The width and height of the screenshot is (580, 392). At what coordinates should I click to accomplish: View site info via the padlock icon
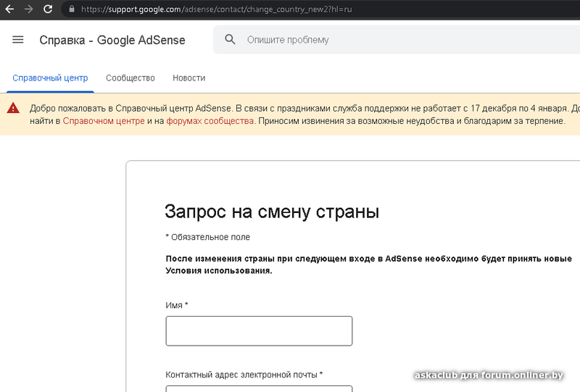(71, 9)
